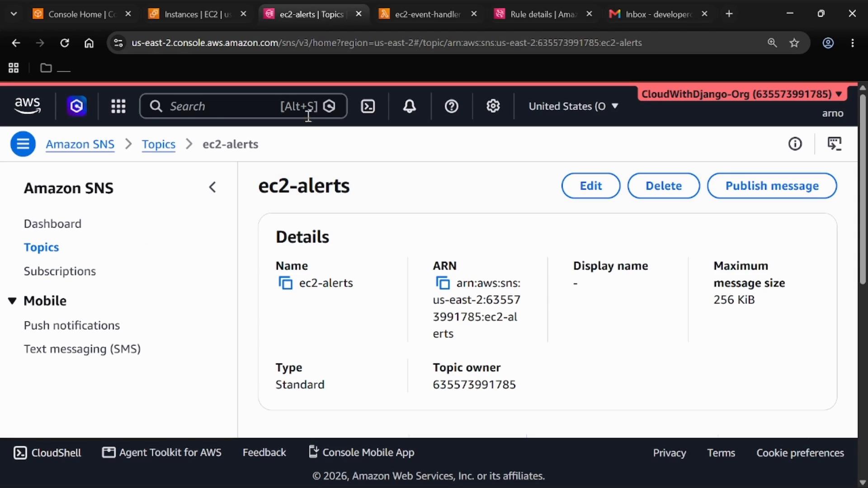Expand the United States region dropdown

click(573, 106)
